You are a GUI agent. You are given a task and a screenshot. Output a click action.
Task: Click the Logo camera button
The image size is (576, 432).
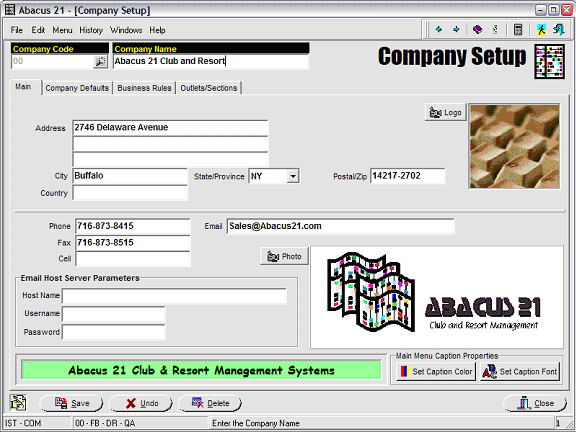pyautogui.click(x=446, y=112)
